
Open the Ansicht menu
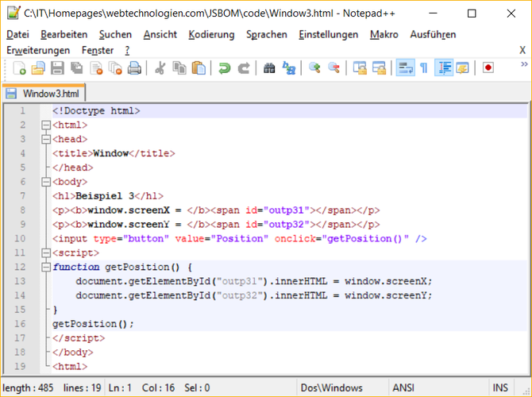tap(160, 34)
